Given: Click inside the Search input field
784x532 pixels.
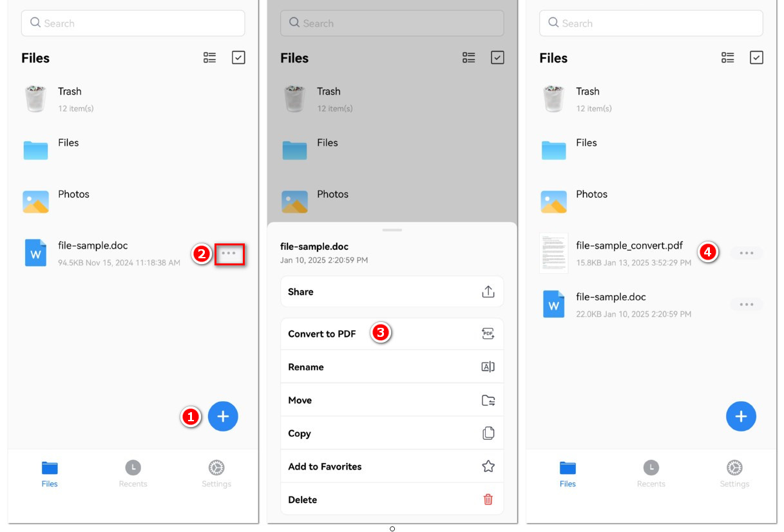Looking at the screenshot, I should [x=133, y=23].
